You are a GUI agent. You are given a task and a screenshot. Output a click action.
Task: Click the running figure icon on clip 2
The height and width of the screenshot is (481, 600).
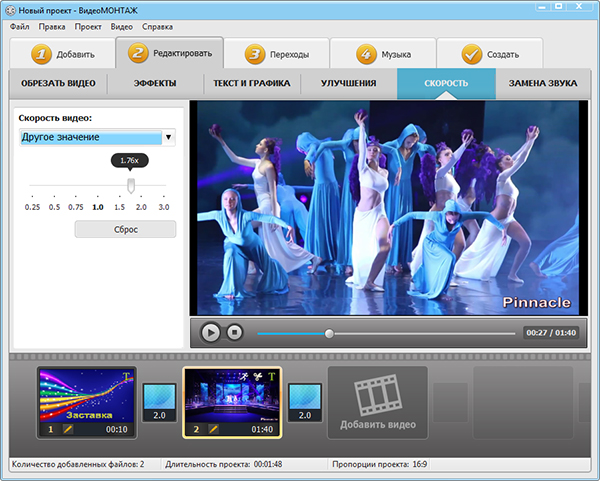(243, 377)
